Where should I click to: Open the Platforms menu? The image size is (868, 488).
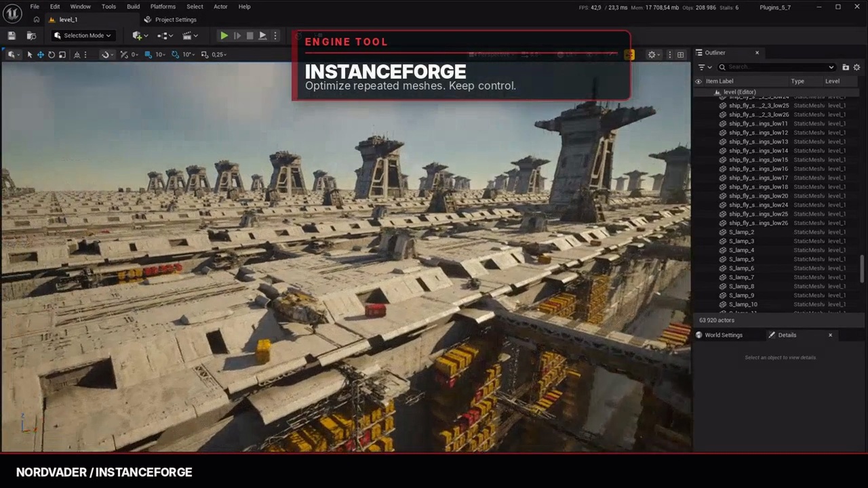[163, 7]
